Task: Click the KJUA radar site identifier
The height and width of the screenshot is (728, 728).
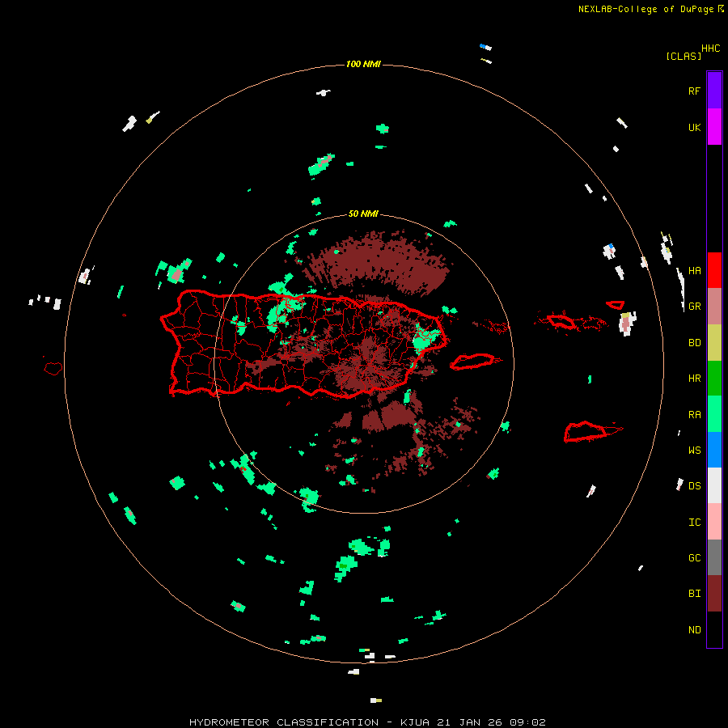Action: [415, 722]
